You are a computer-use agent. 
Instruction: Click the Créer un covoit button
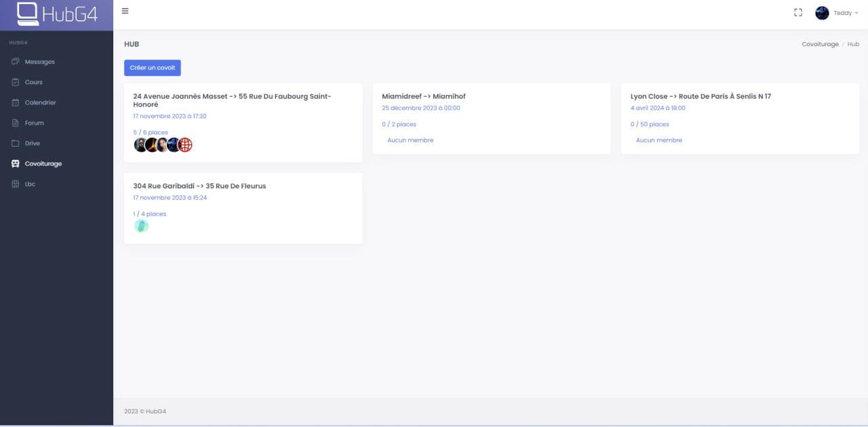pos(153,68)
